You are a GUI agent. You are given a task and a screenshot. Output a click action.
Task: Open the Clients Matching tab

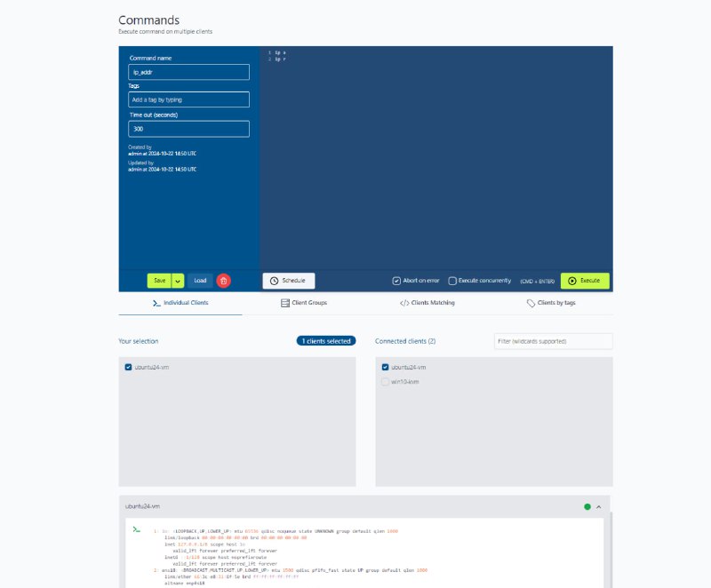pos(427,303)
